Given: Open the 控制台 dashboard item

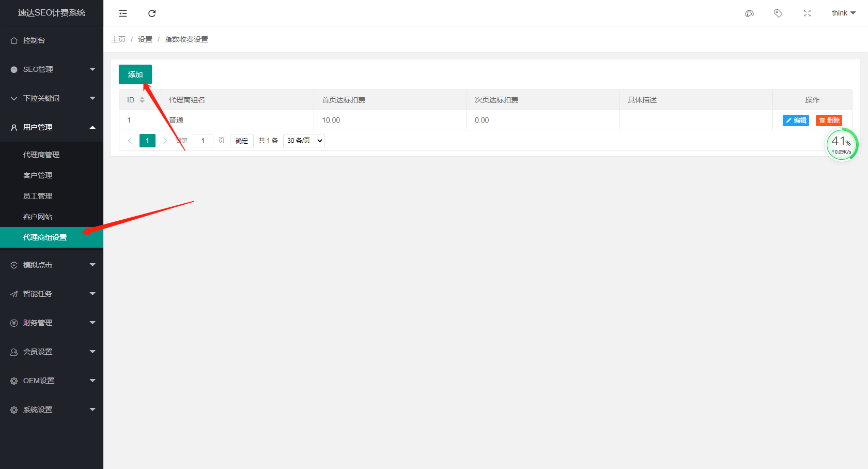Looking at the screenshot, I should click(34, 40).
